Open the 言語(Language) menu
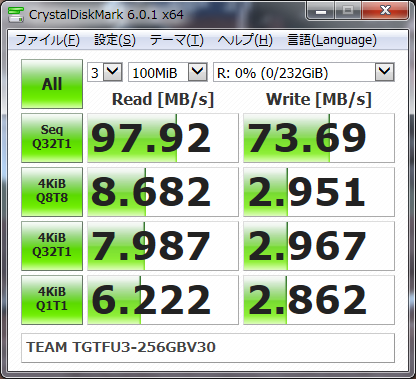This screenshot has height=379, width=416. (332, 40)
